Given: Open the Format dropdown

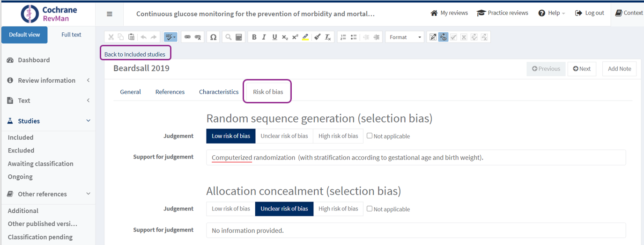Looking at the screenshot, I should (x=405, y=37).
